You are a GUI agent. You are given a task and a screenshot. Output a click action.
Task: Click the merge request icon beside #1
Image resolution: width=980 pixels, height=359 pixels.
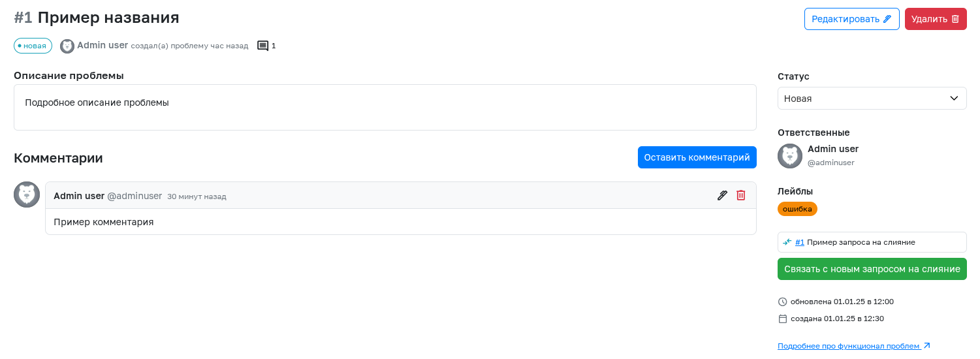pos(787,242)
